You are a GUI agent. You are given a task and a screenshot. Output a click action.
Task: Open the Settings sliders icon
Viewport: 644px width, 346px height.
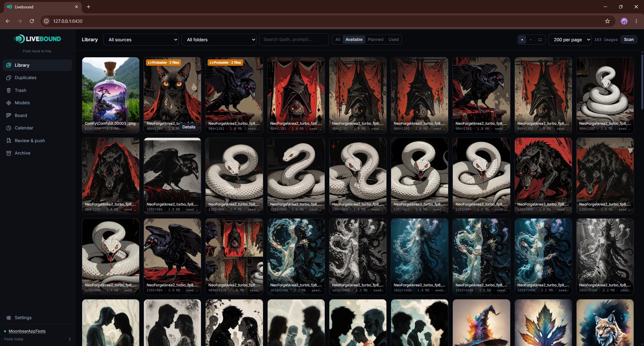tap(9, 318)
